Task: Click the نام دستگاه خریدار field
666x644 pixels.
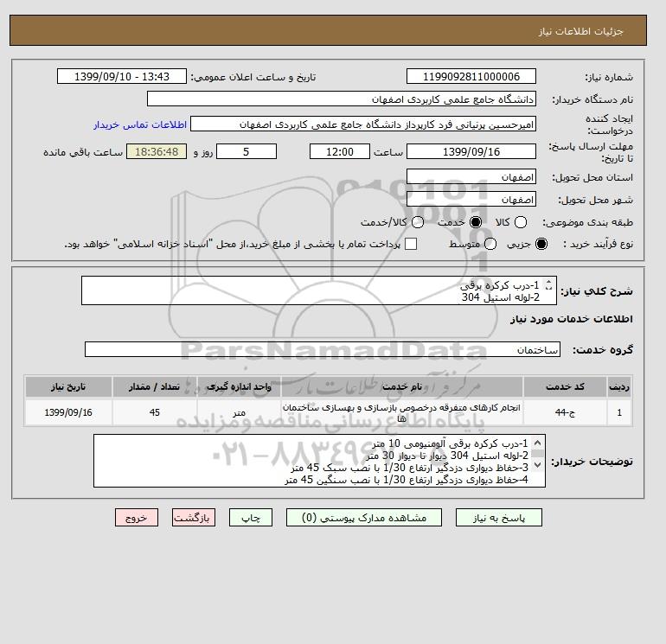Action: 342,99
